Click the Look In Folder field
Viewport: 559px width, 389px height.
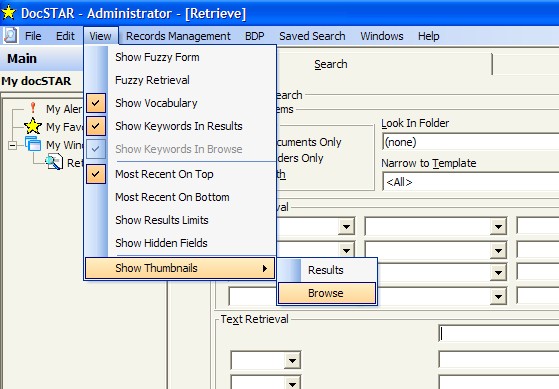471,142
